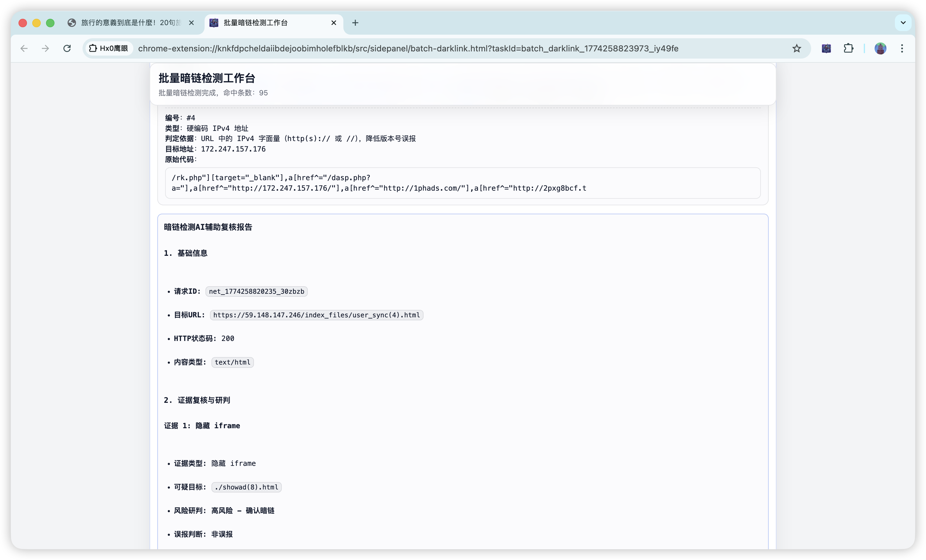This screenshot has width=926, height=560.
Task: Reload the current page
Action: [67, 48]
